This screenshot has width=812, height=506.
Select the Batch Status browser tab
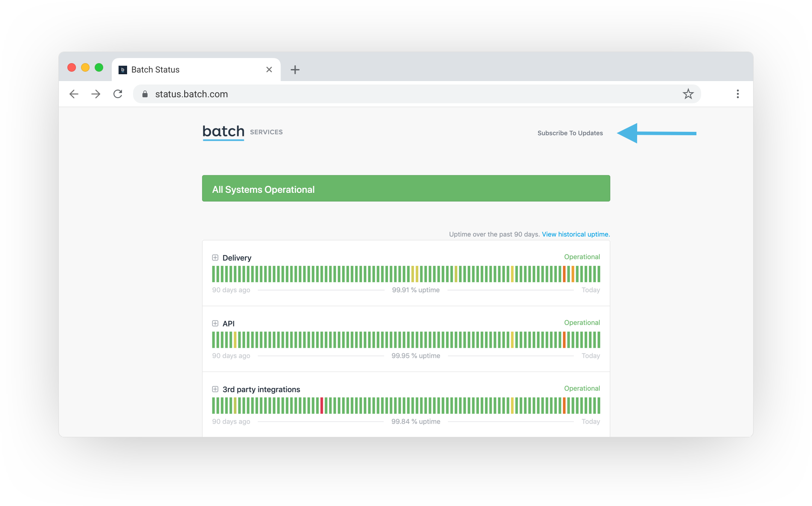pos(196,70)
